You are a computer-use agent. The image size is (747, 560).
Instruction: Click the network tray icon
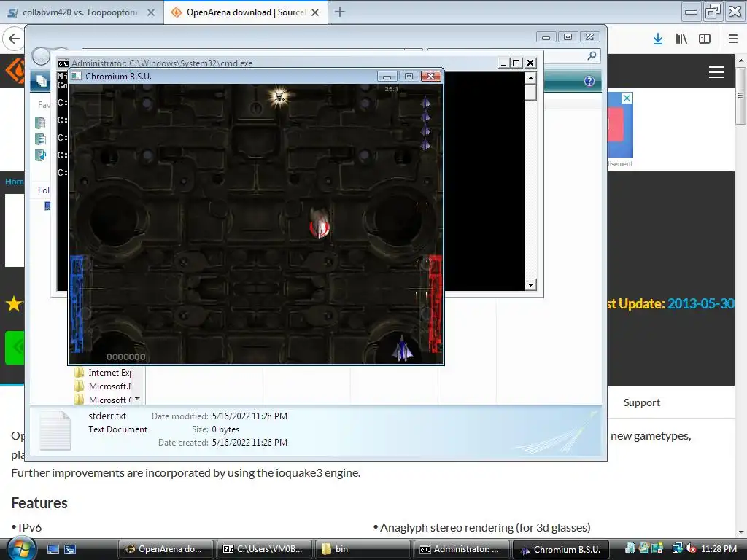pos(677,548)
